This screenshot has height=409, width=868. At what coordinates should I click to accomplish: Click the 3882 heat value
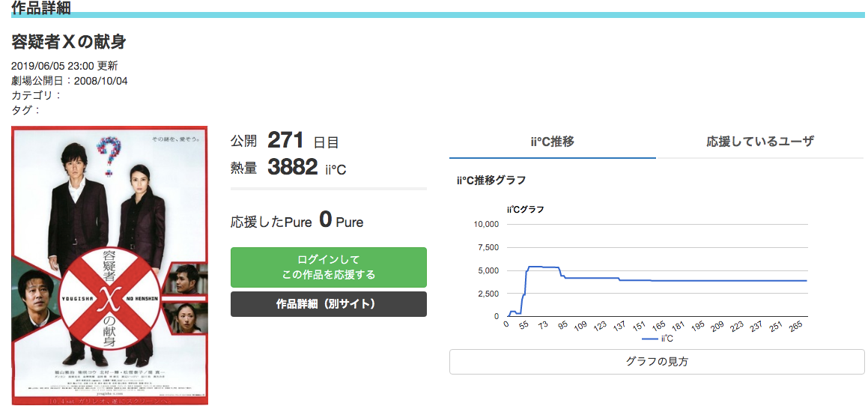[x=293, y=166]
